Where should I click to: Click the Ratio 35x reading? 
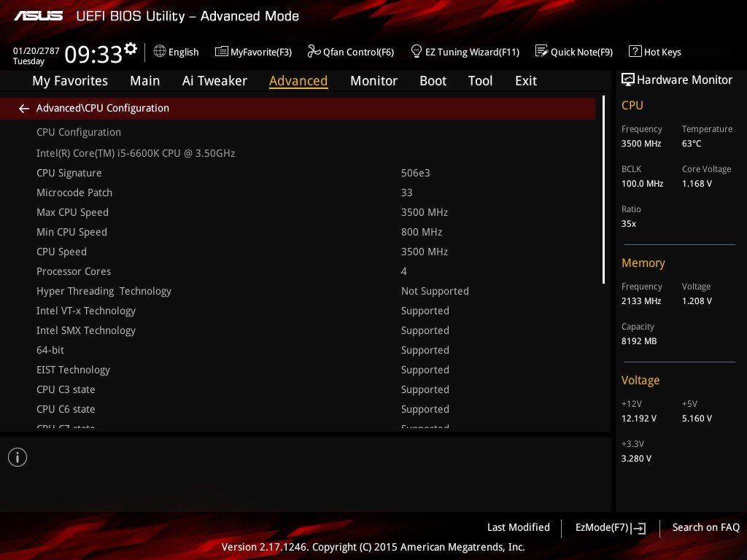tap(628, 223)
